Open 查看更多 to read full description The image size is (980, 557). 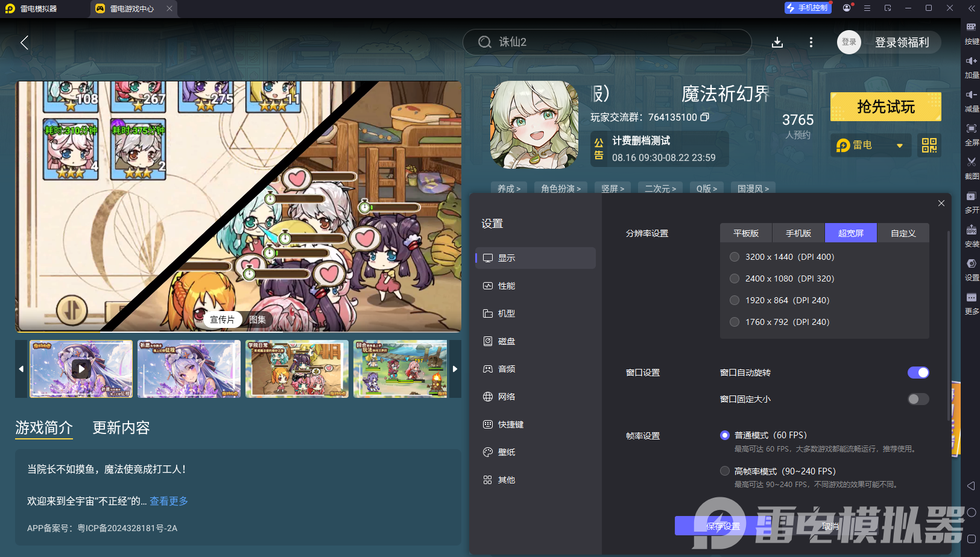click(x=169, y=501)
